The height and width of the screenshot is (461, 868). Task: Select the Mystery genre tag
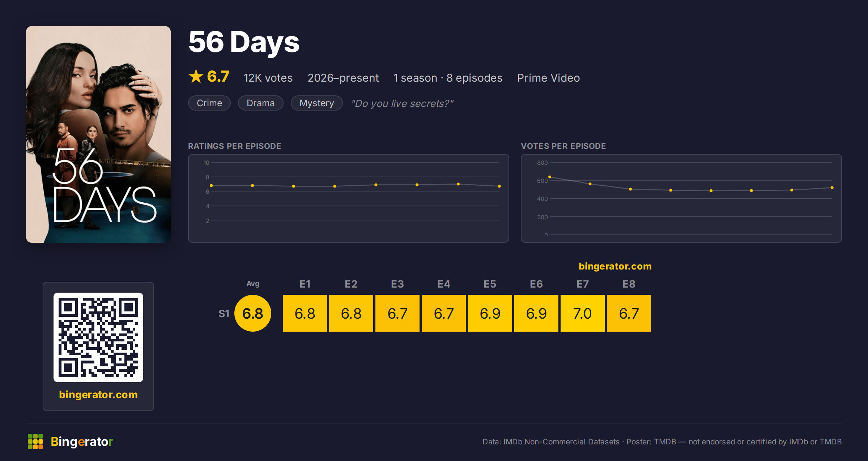[317, 103]
